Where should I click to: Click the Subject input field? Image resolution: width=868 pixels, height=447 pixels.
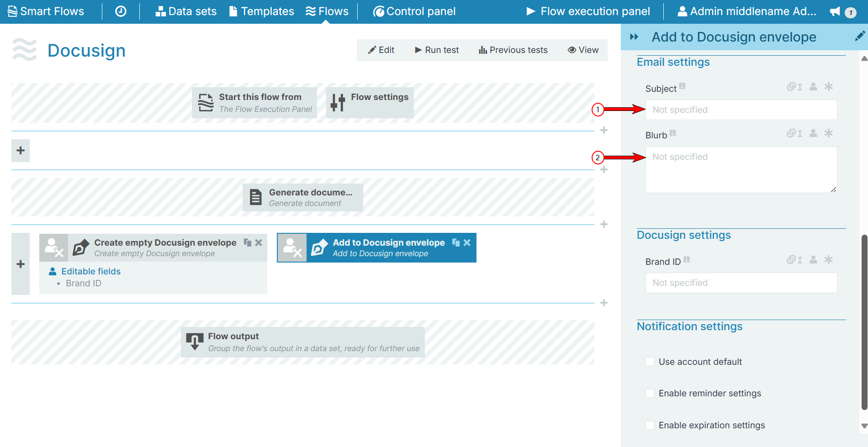740,110
